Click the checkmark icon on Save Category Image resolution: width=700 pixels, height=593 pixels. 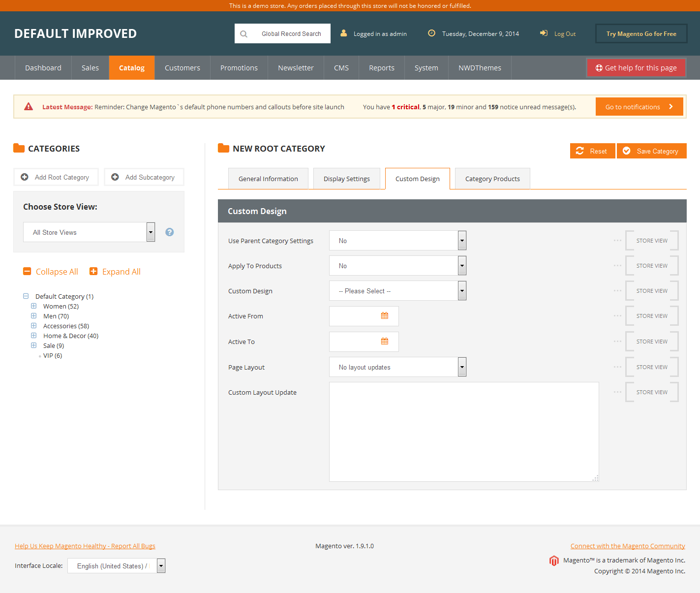point(627,151)
